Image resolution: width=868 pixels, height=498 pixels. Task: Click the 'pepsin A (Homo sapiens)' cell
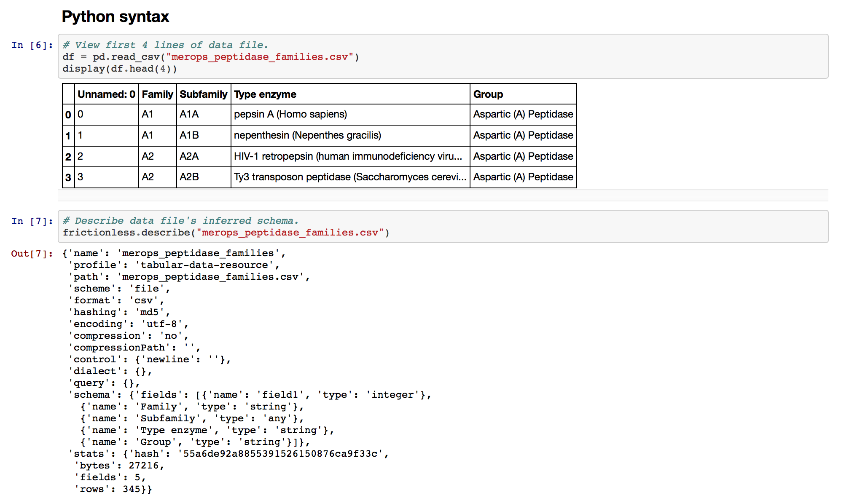(x=350, y=114)
